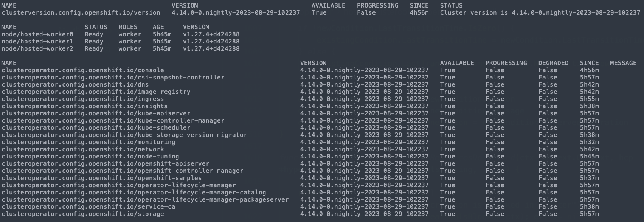This screenshot has width=644, height=222.
Task: Select the monitoring operator name
Action: pyautogui.click(x=88, y=142)
